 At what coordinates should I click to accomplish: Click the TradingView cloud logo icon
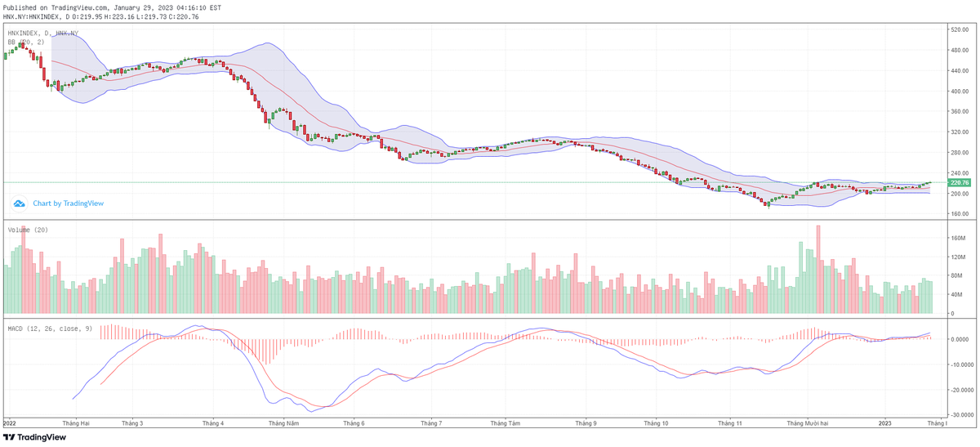coord(19,203)
